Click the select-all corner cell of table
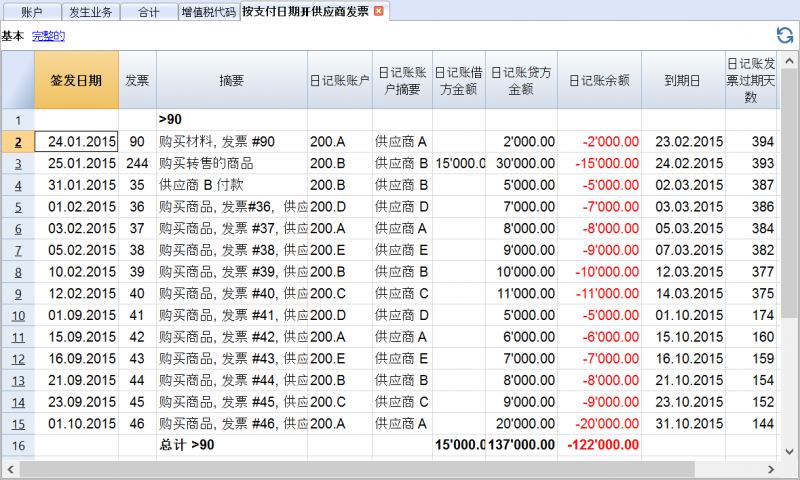Image resolution: width=800 pixels, height=480 pixels. [18, 80]
